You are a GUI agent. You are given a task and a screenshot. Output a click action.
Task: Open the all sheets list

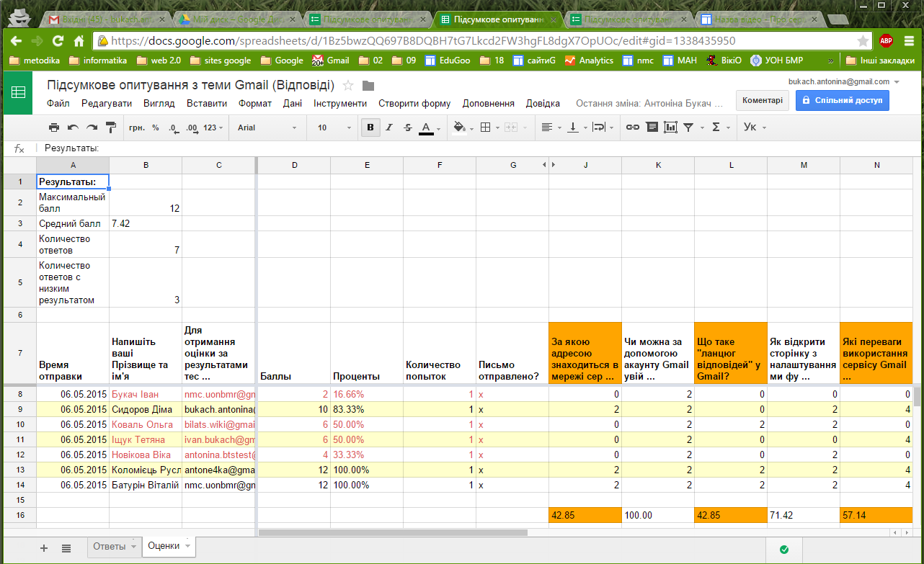click(66, 547)
